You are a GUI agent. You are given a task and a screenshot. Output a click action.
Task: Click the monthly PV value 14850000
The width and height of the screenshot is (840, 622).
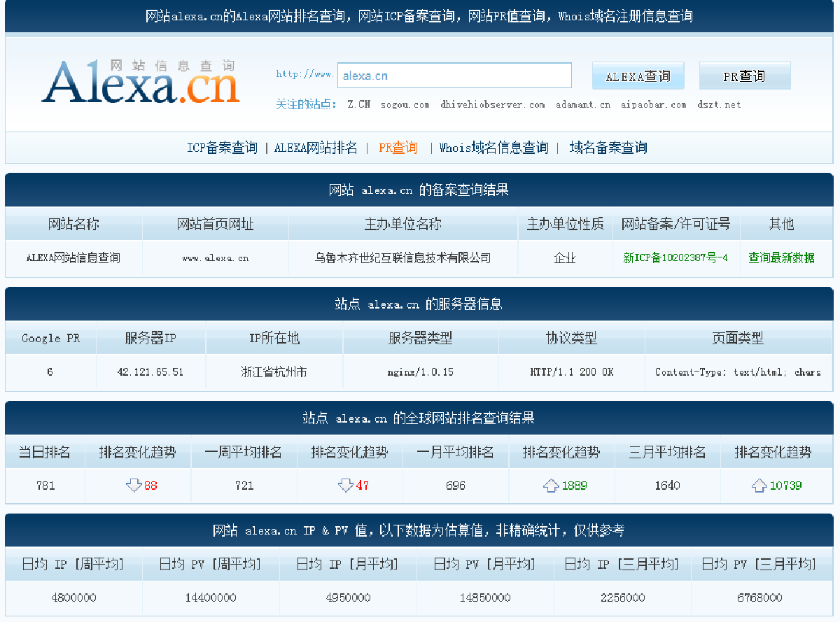click(x=485, y=598)
